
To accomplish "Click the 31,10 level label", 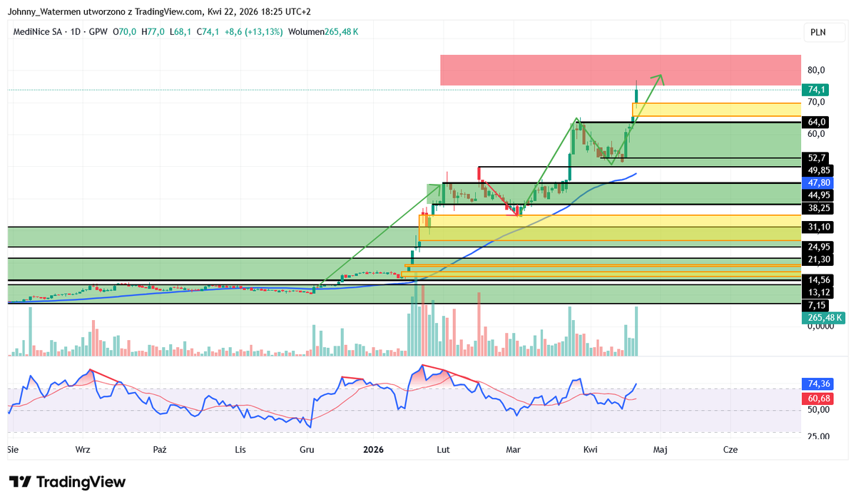I will click(x=819, y=227).
